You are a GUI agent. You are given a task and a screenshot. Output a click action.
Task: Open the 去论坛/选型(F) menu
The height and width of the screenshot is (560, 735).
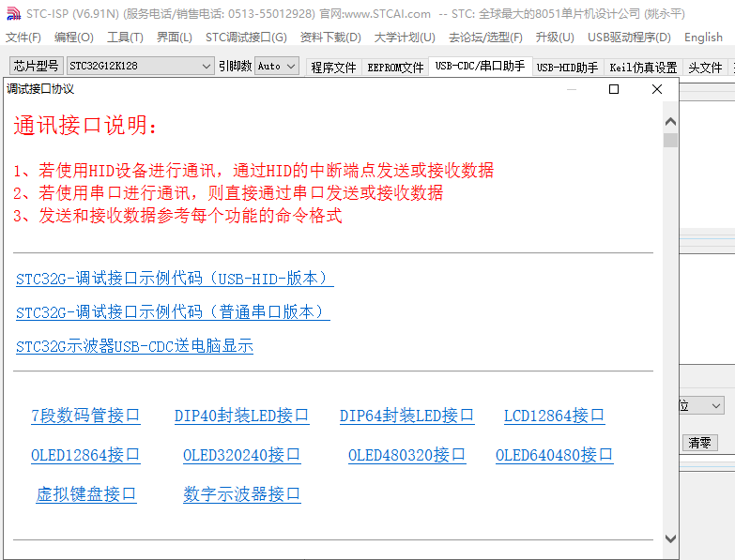pyautogui.click(x=485, y=38)
